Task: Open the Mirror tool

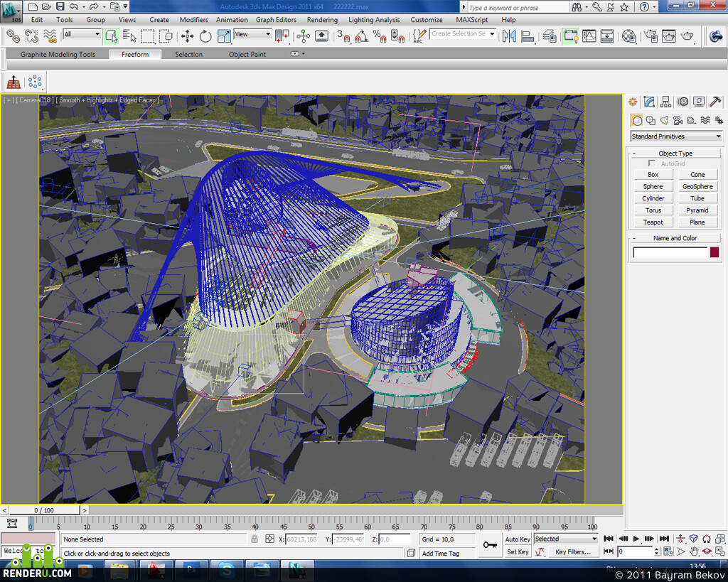Action: 509,36
